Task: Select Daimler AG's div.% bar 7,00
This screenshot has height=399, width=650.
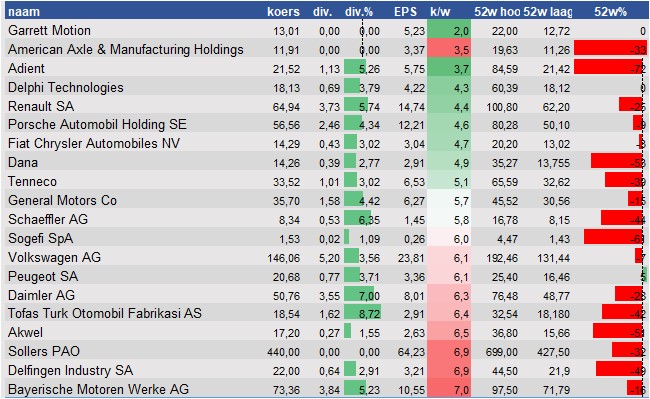Action: (359, 295)
